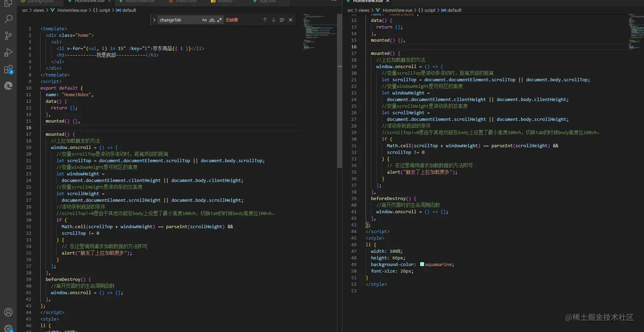Click views breadcrumb in left editor
The height and width of the screenshot is (332, 644).
coord(40,10)
